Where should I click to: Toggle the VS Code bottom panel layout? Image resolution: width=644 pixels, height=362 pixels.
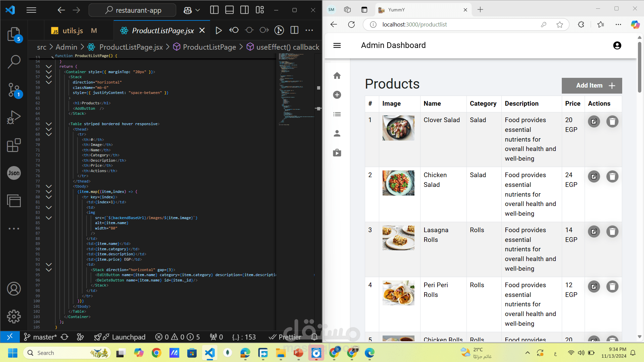pos(230,10)
